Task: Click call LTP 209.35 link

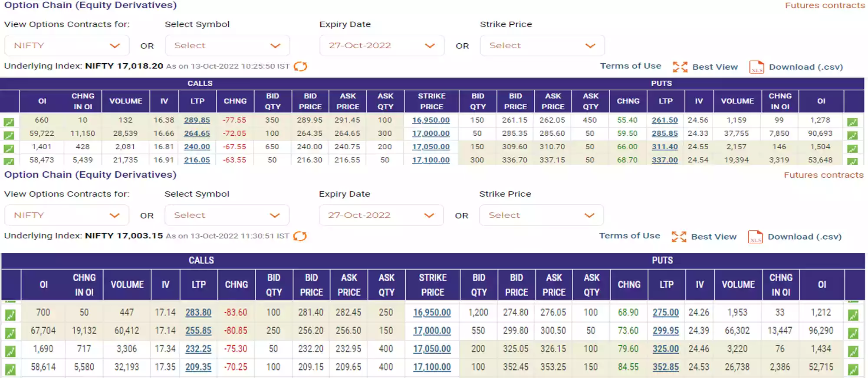Action: pyautogui.click(x=198, y=367)
